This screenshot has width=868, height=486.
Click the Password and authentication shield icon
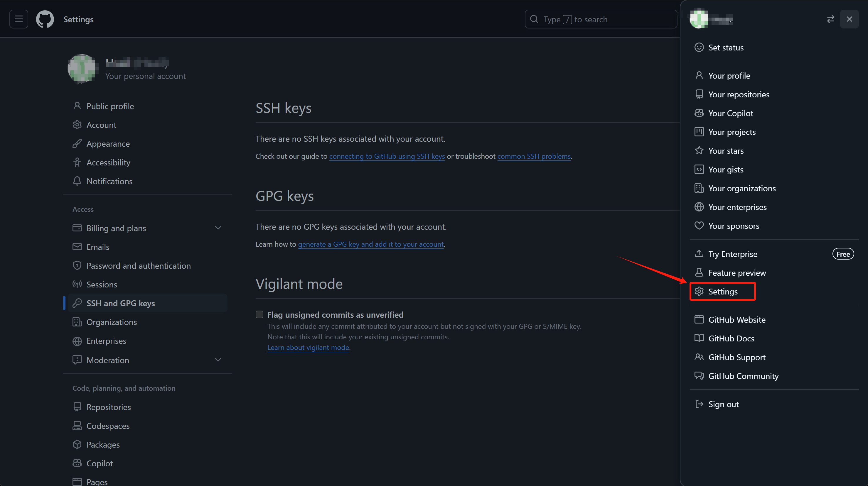click(77, 265)
